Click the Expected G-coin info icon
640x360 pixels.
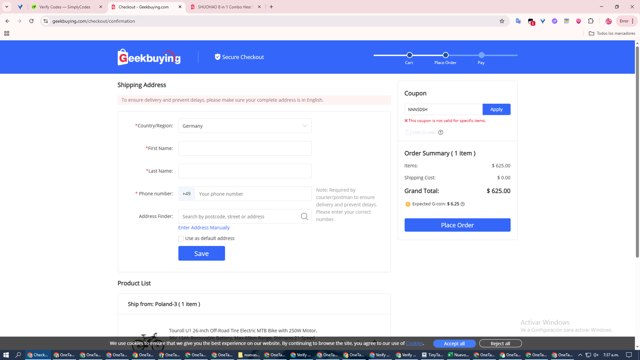pyautogui.click(x=462, y=204)
